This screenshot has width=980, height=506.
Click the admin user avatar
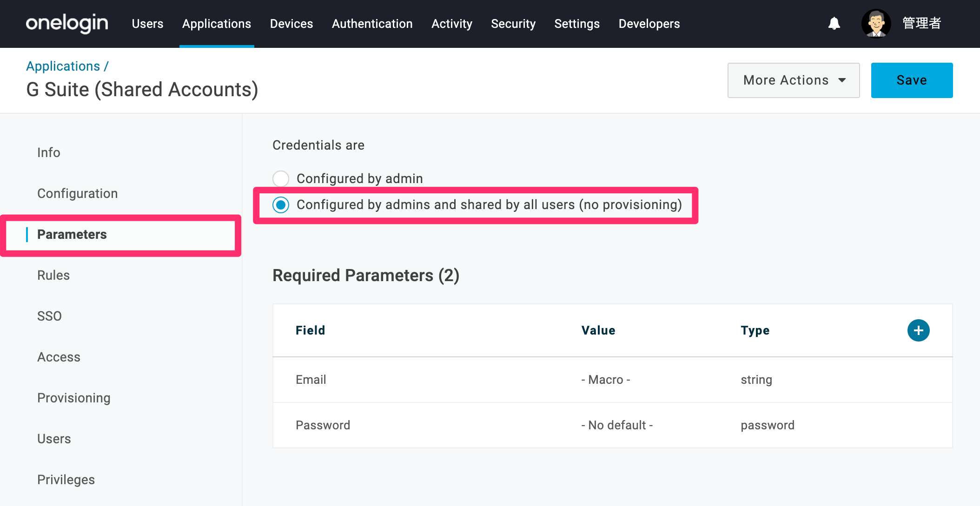[876, 23]
